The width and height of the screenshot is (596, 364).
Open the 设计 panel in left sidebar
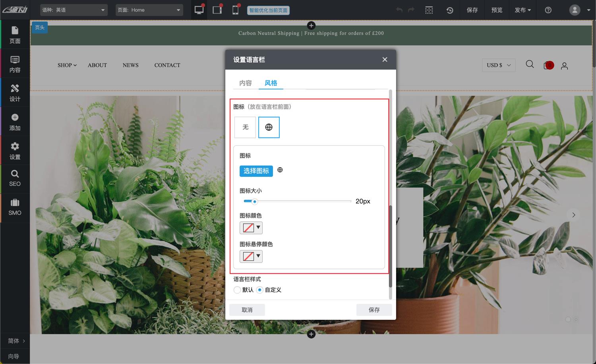[15, 92]
